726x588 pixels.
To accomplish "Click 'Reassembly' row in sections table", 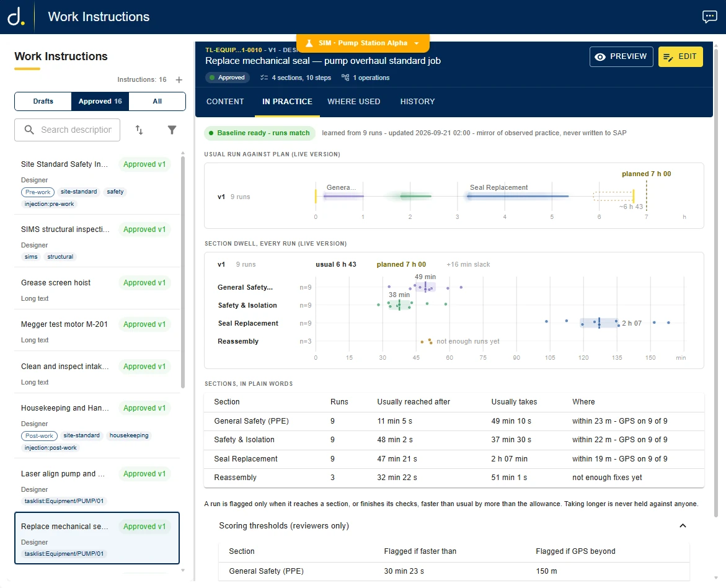I will click(x=454, y=478).
